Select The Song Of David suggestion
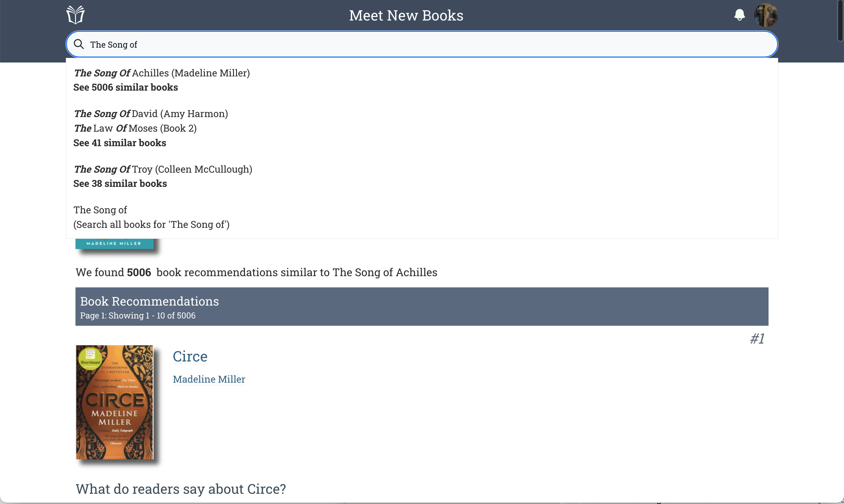This screenshot has width=844, height=504. click(x=151, y=114)
